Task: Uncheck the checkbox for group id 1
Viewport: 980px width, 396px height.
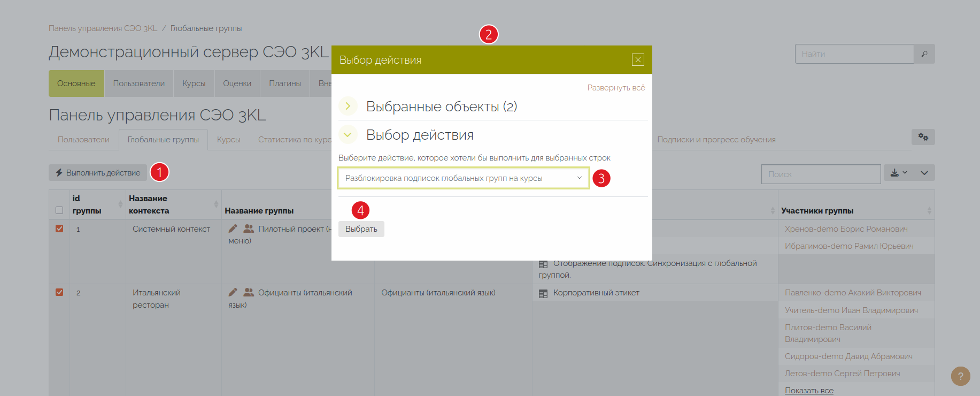Action: [x=59, y=229]
